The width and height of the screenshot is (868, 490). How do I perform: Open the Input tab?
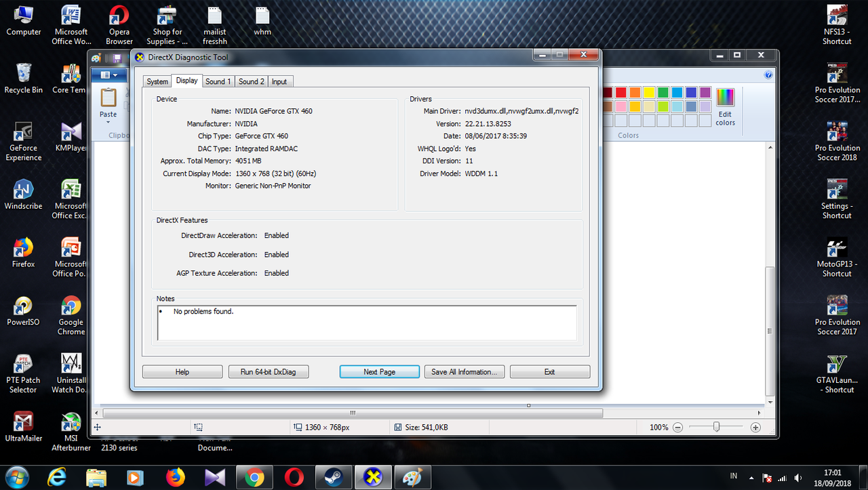[x=279, y=81]
